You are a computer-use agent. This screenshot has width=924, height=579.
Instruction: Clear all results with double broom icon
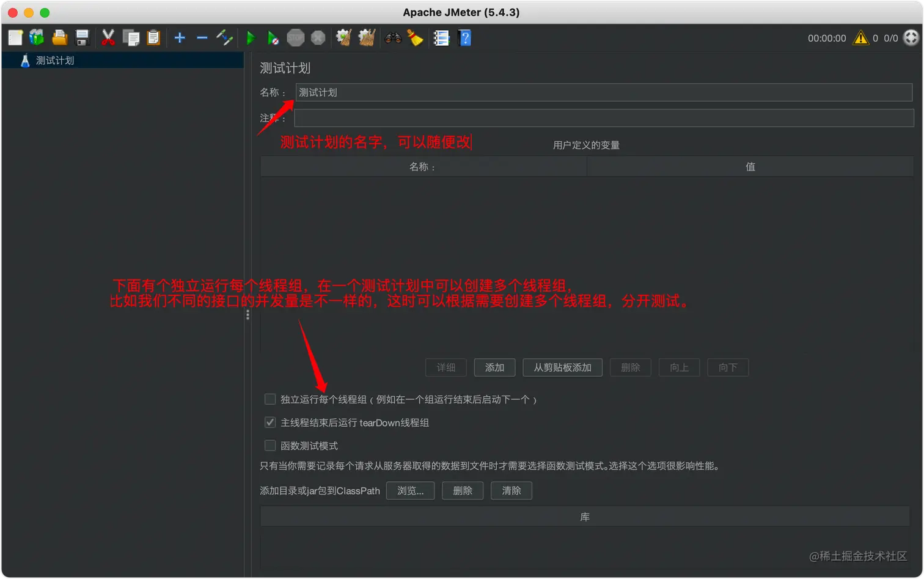[367, 38]
